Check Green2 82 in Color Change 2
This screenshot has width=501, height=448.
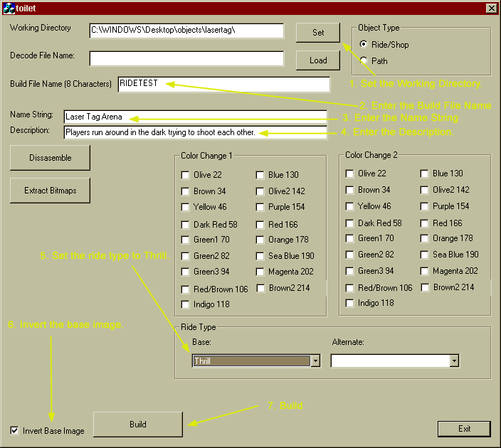coord(349,255)
